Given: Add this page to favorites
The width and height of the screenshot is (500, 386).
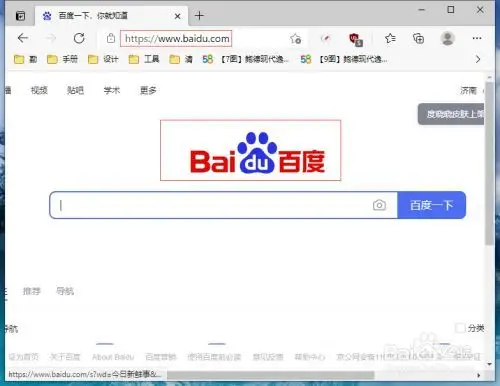Looking at the screenshot, I should point(295,39).
